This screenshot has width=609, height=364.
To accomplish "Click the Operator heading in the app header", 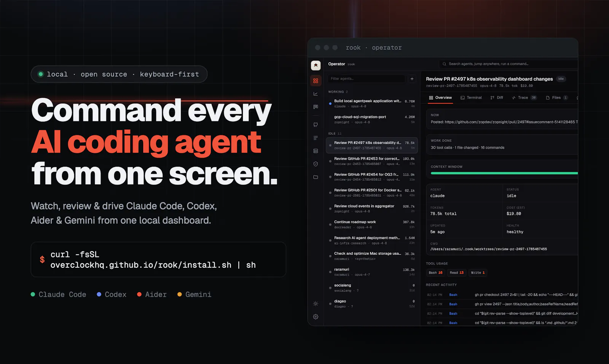I will coord(336,64).
